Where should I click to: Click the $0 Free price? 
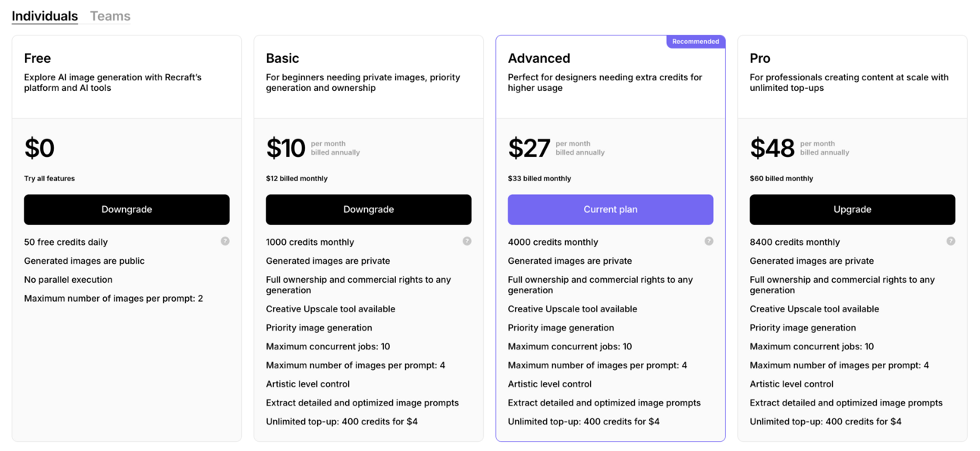39,148
